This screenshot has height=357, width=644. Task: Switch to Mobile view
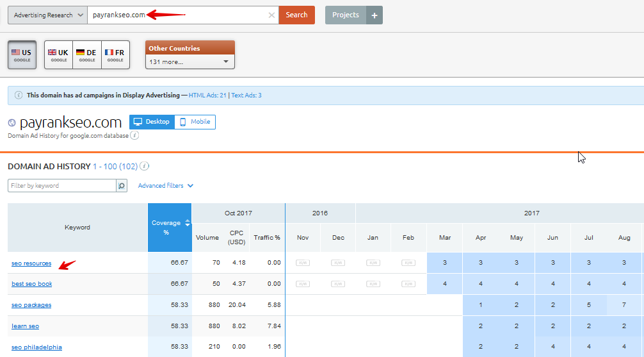(195, 122)
